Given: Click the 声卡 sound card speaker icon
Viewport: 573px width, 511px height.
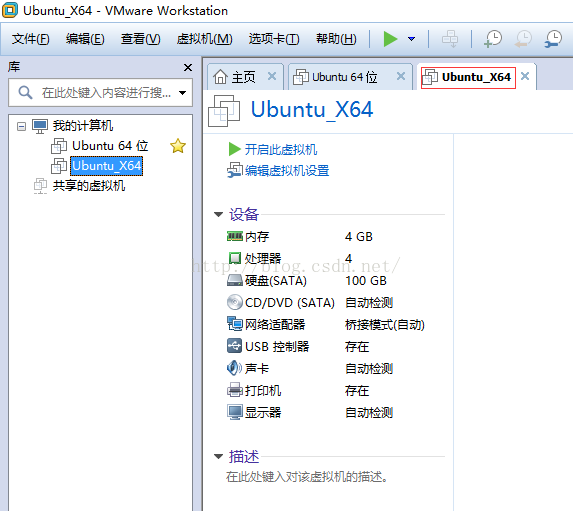Looking at the screenshot, I should [x=234, y=368].
